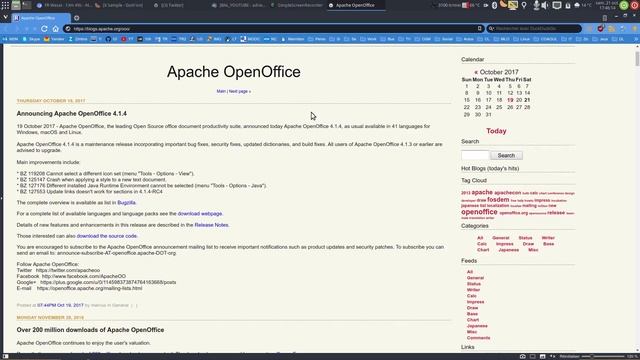Click the page address URL field

click(x=273, y=29)
